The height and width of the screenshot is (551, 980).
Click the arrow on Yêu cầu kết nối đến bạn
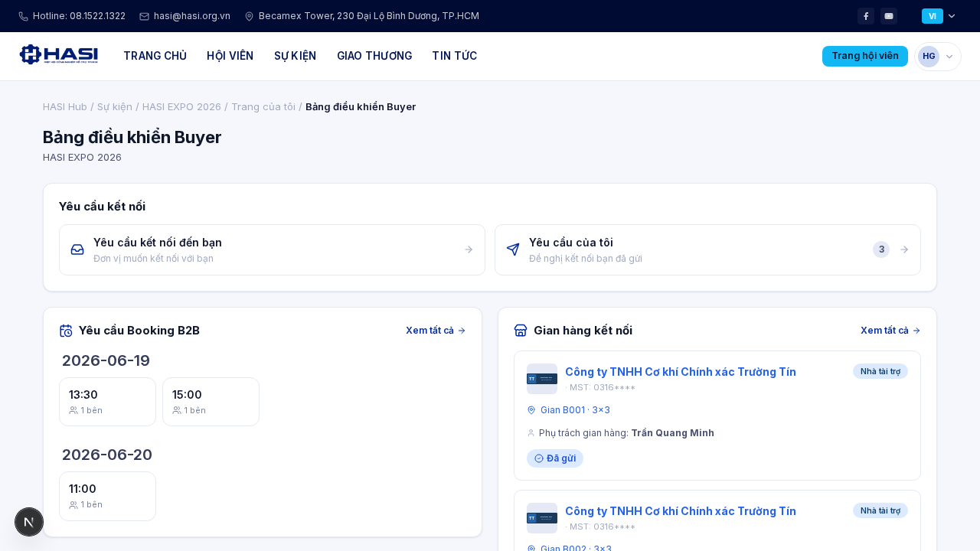coord(469,249)
